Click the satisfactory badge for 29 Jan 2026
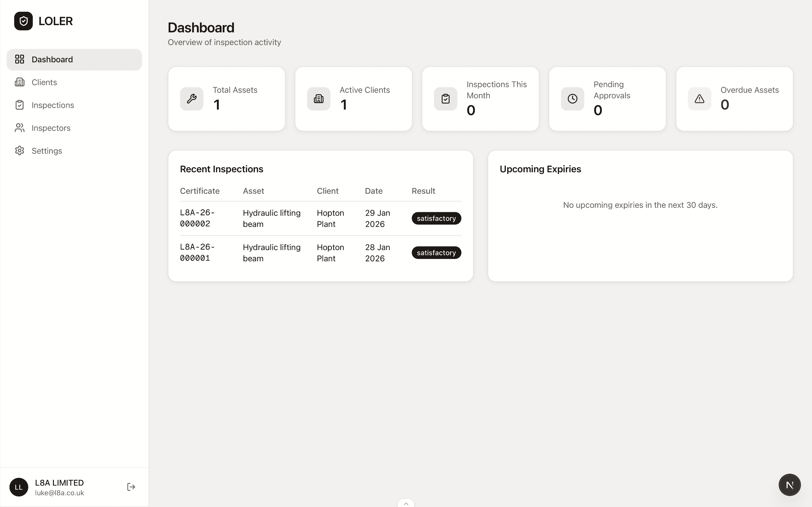 tap(436, 219)
